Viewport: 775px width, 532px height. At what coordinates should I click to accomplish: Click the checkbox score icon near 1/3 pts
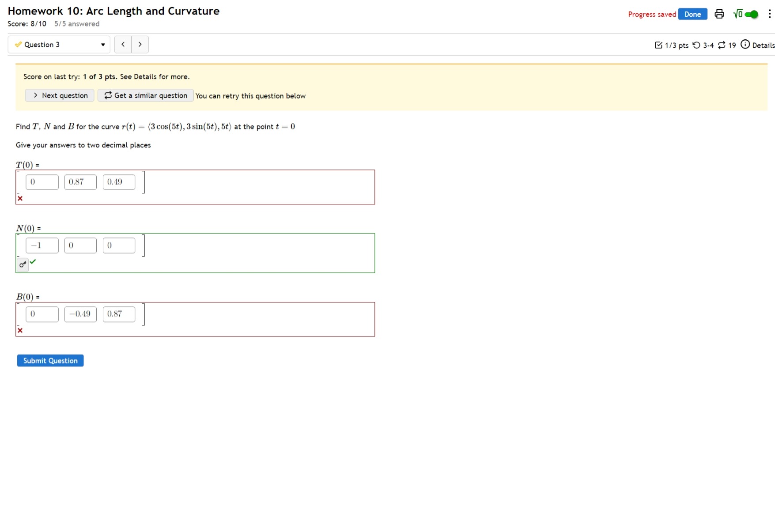[659, 45]
